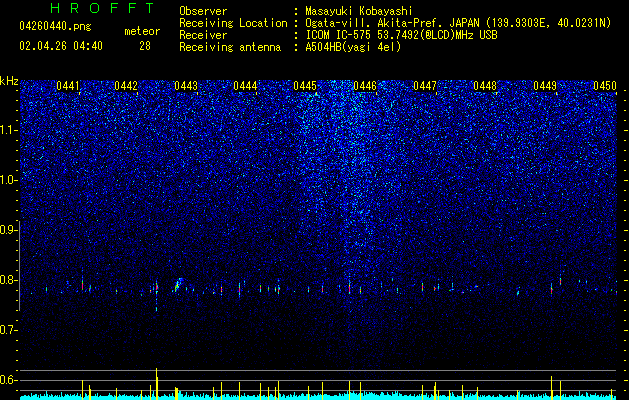Click the 0.7 kHz axis label
Viewport: 629px width, 400px height.
8,330
